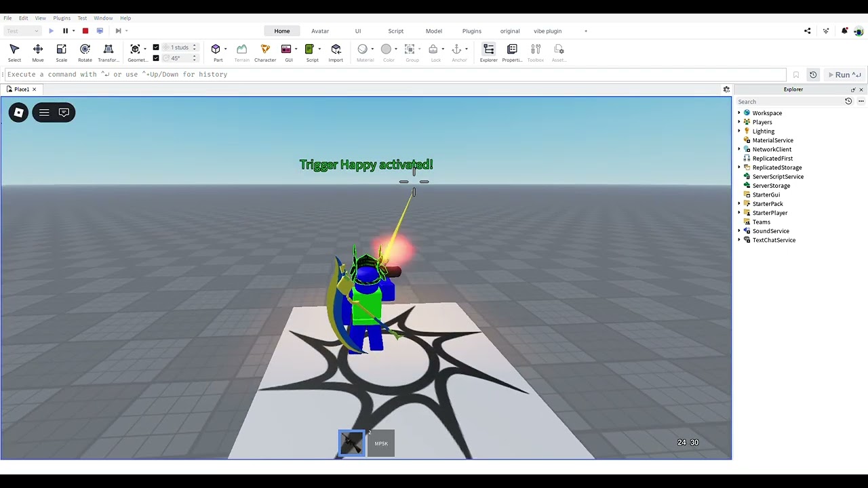Screen dimensions: 868x488
Task: Switch to the Avatar tab
Action: pyautogui.click(x=320, y=30)
